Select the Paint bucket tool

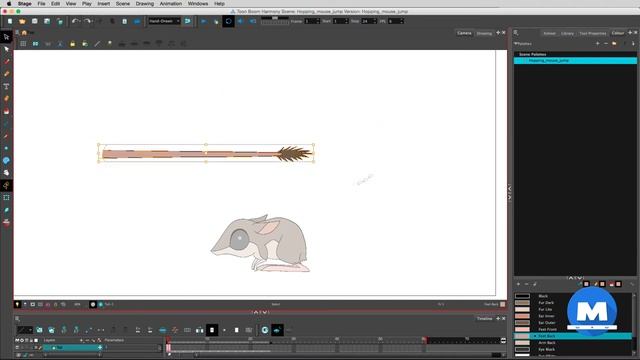click(x=6, y=111)
